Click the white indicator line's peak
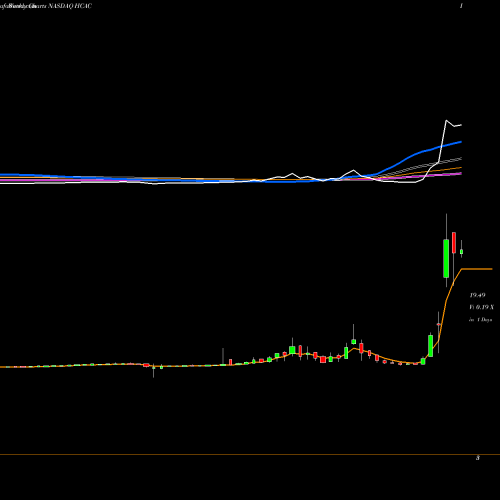500x500 pixels. click(x=446, y=120)
